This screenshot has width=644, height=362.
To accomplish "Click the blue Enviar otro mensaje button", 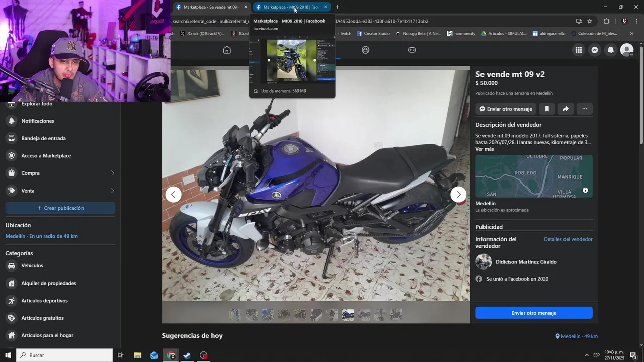I will click(x=534, y=313).
